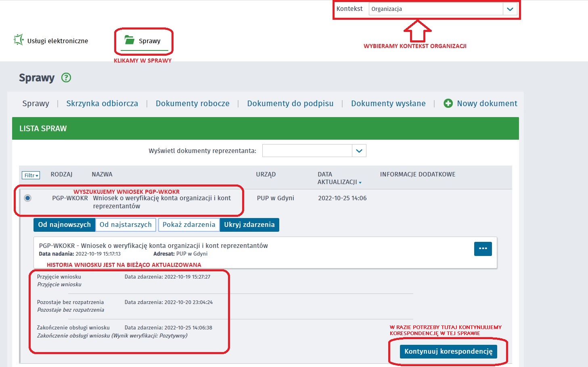Click the Kontekst Organizacja selection field
Image resolution: width=588 pixels, height=367 pixels.
436,9
